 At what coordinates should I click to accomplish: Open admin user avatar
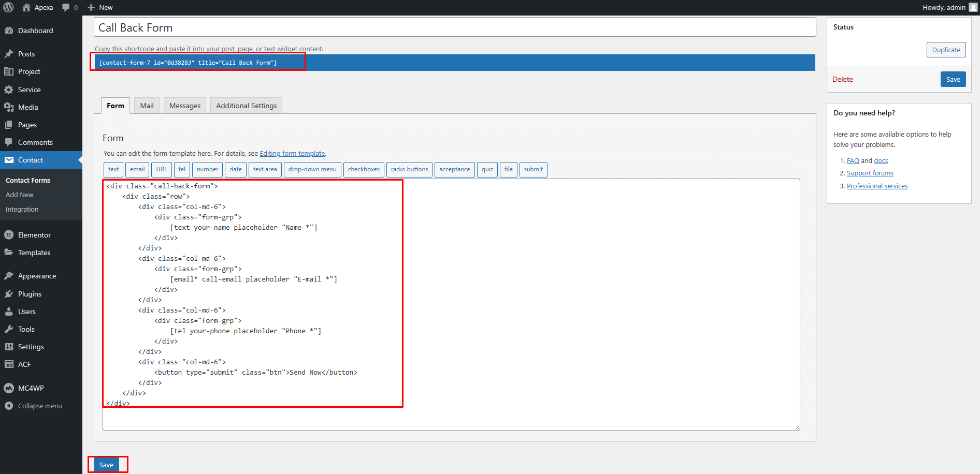[973, 7]
